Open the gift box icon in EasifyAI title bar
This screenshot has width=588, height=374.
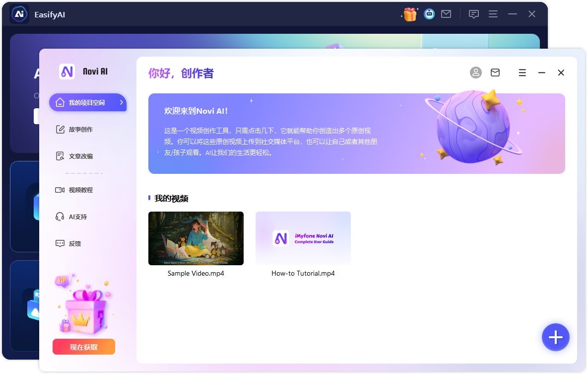click(409, 14)
